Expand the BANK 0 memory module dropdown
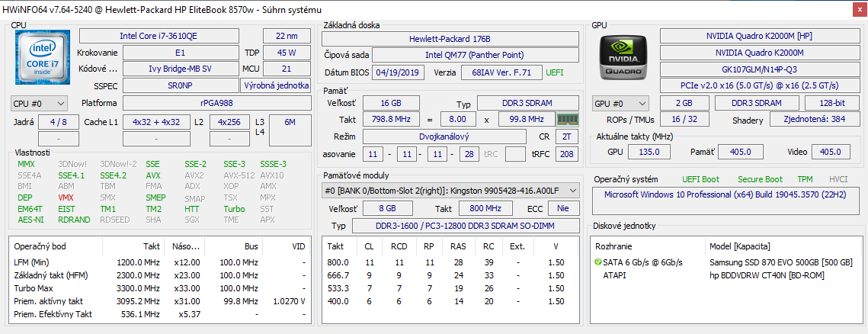The image size is (868, 334). (450, 191)
